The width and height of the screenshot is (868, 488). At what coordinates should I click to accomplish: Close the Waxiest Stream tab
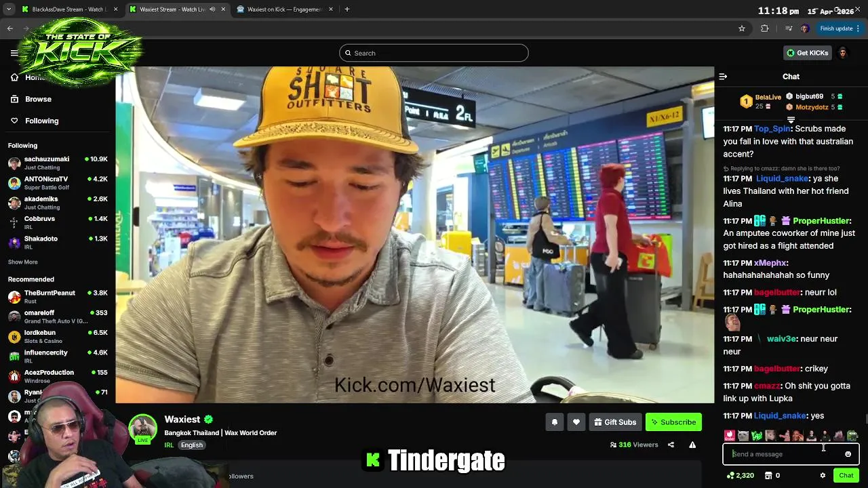[x=223, y=9]
